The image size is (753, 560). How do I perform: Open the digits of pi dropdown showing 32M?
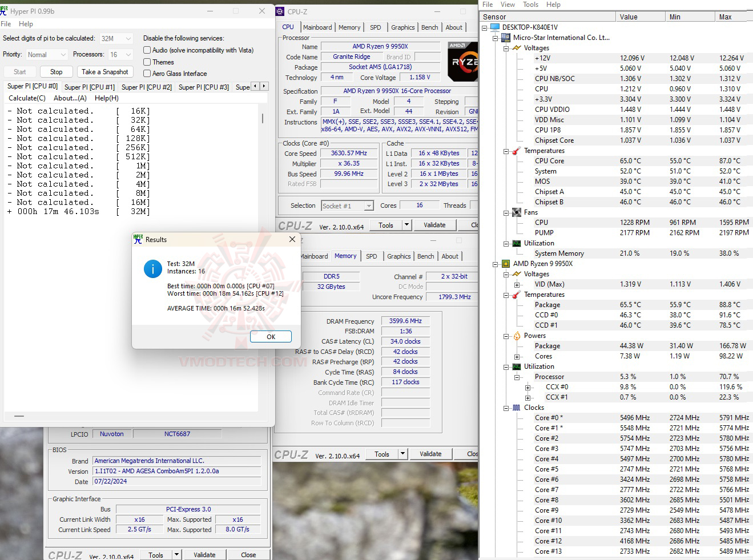coord(116,39)
